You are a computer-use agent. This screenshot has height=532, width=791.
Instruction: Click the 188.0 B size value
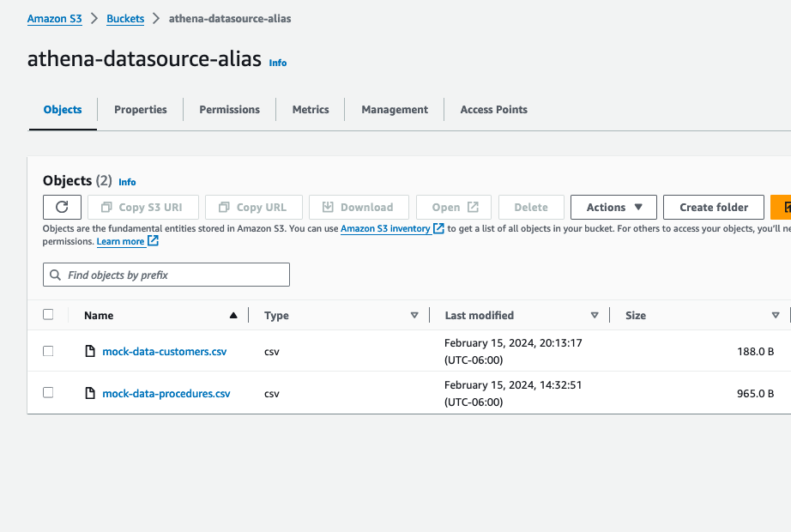coord(755,351)
